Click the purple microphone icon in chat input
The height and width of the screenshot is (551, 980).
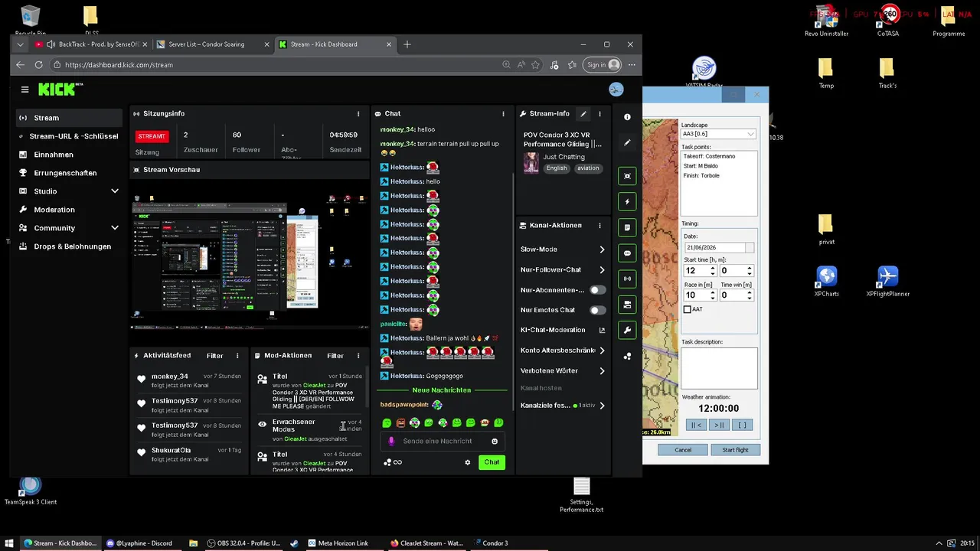tap(391, 442)
